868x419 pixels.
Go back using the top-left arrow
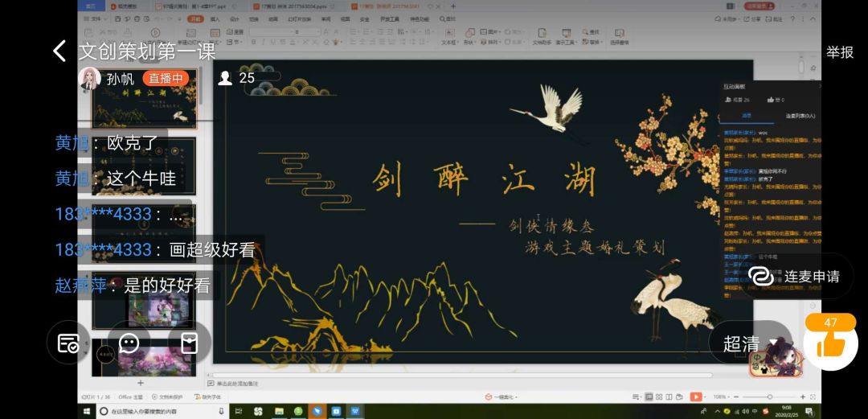(59, 51)
